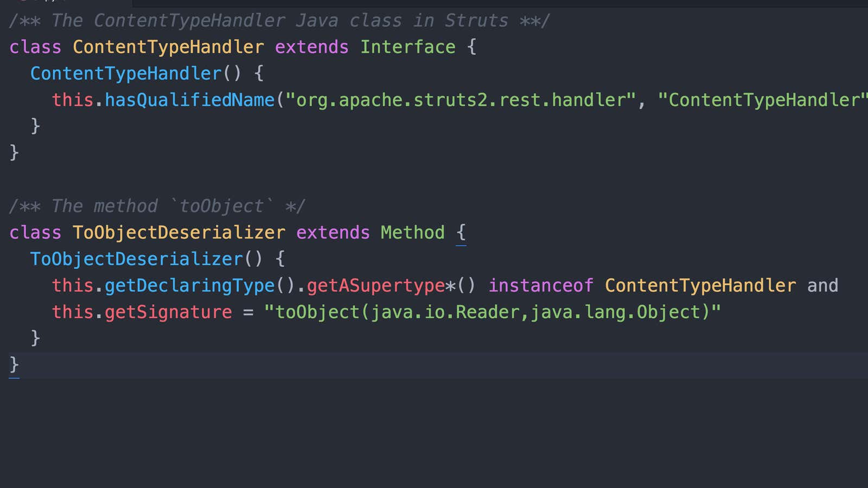Image resolution: width=868 pixels, height=488 pixels.
Task: Click the 'Method' type name
Action: click(412, 233)
